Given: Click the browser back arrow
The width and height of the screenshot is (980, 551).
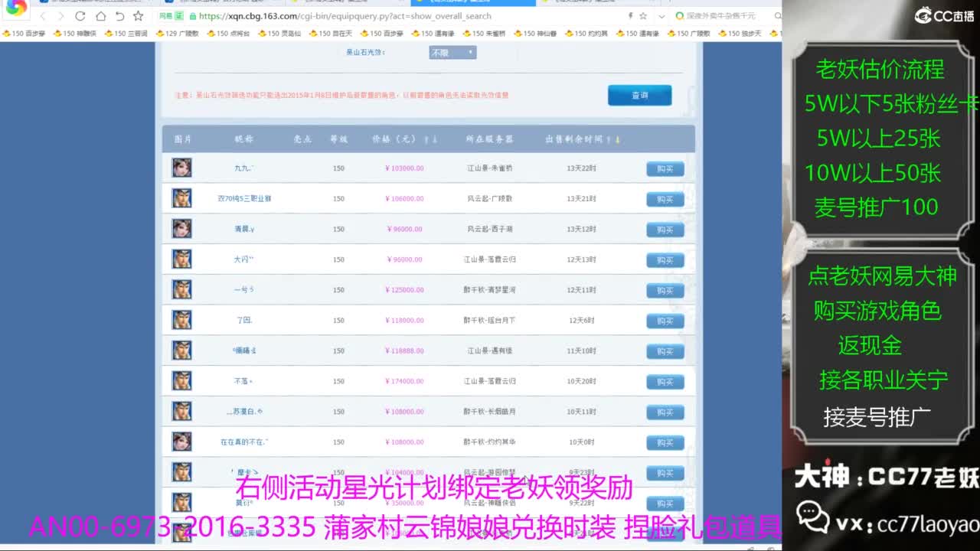Looking at the screenshot, I should 43,16.
